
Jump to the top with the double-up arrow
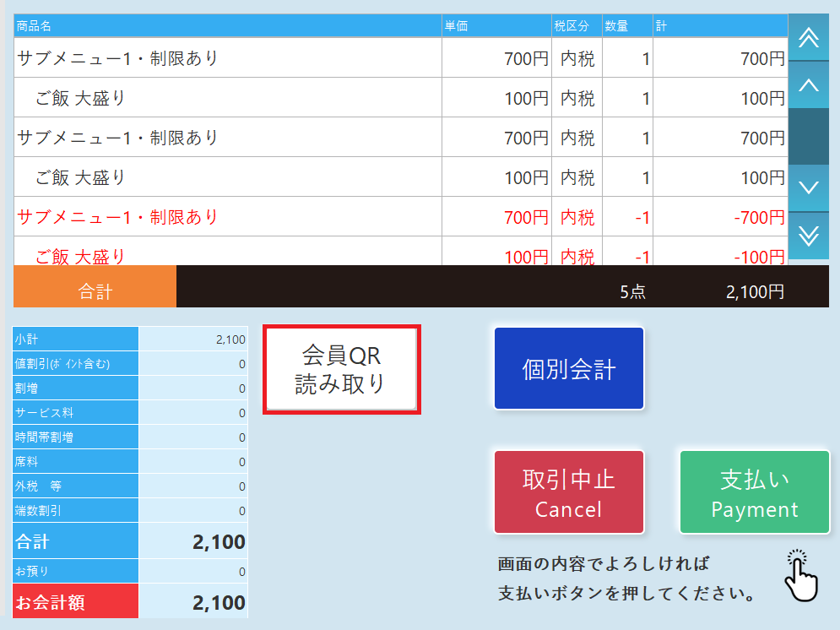click(x=809, y=37)
